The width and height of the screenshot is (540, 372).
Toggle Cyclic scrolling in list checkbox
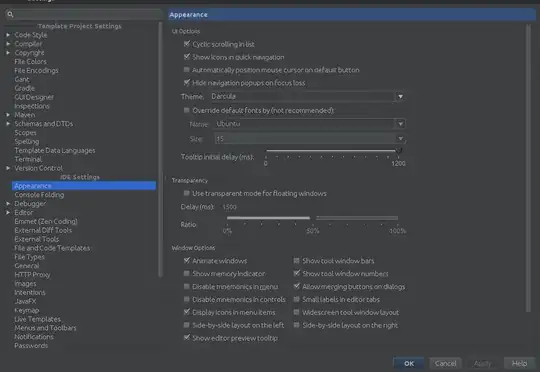187,44
